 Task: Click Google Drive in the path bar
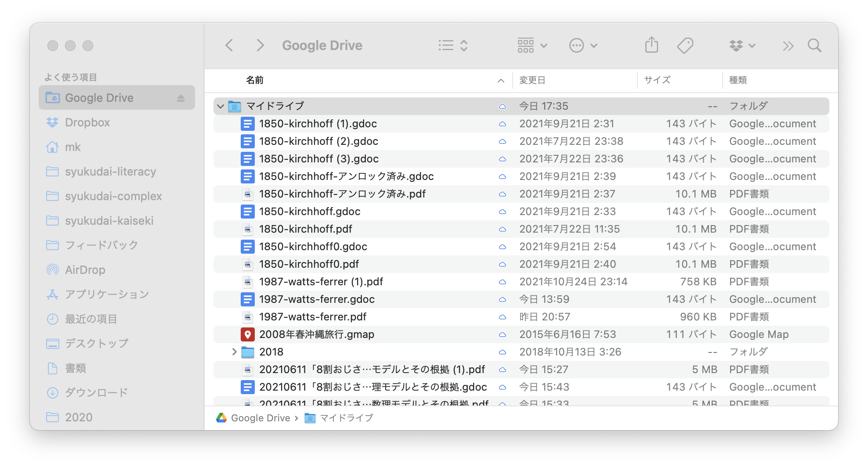click(253, 418)
